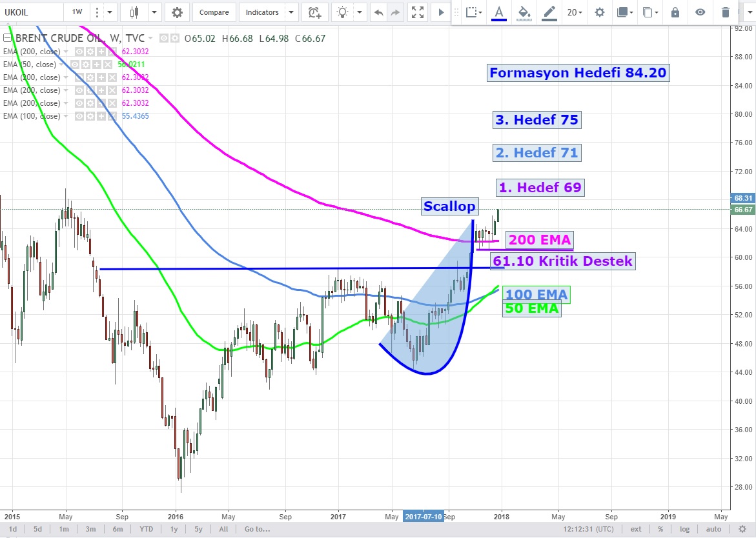
Task: Open drawing settings gear in floating toolbar
Action: pyautogui.click(x=600, y=12)
